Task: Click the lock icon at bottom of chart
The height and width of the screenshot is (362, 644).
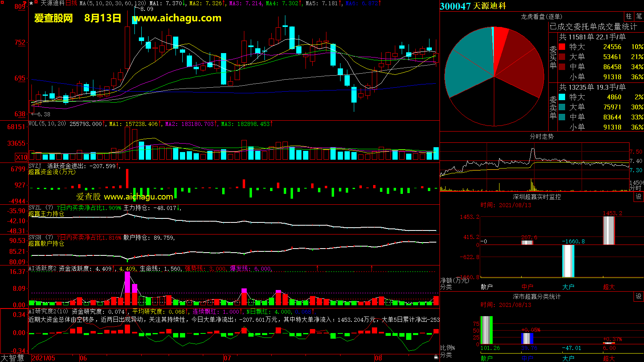Action: pyautogui.click(x=436, y=357)
